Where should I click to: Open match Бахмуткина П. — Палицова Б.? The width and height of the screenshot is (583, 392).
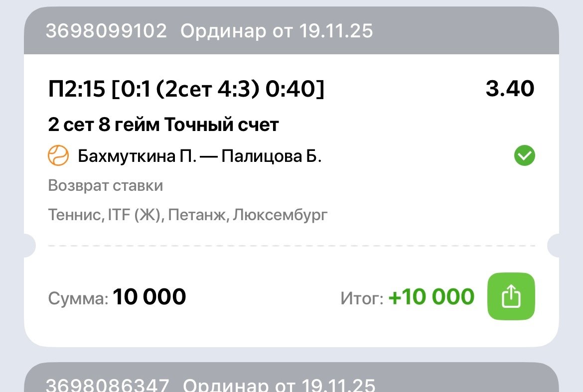click(x=199, y=156)
